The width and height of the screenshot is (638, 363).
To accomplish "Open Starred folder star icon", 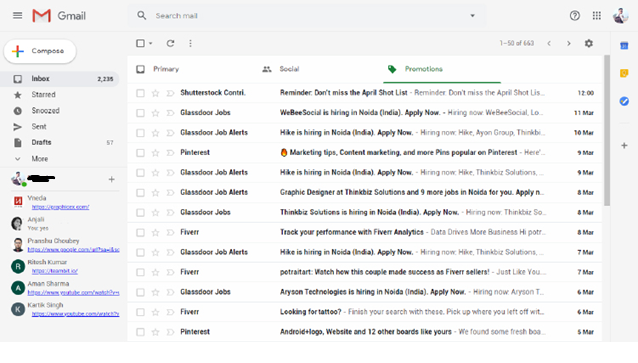I will (x=17, y=95).
